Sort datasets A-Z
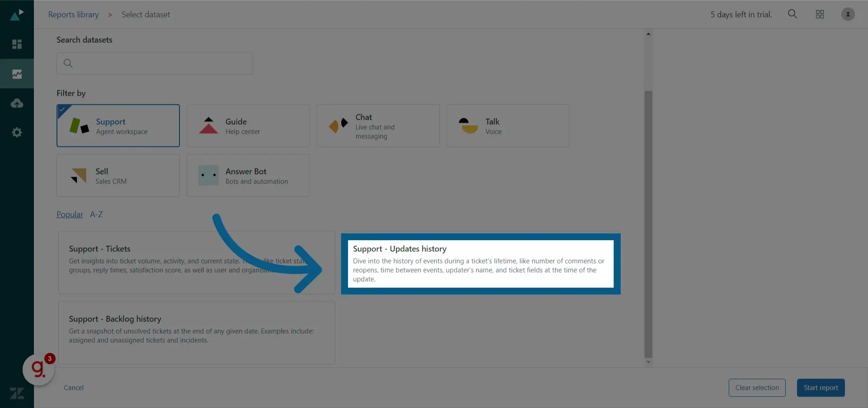868x408 pixels. 96,214
